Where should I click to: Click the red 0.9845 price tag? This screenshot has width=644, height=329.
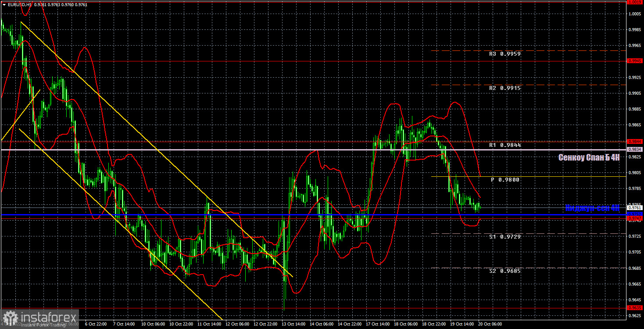[635, 141]
